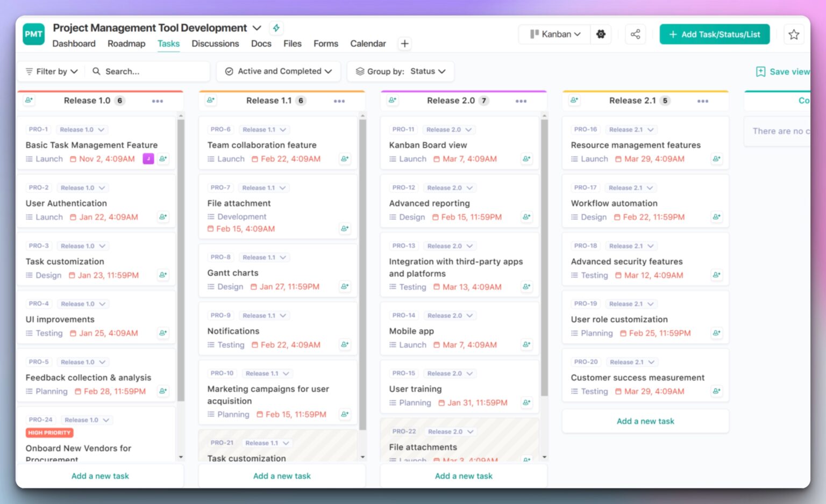The width and height of the screenshot is (826, 504).
Task: Open the ellipsis menu on the Release 1.0 column
Action: pyautogui.click(x=158, y=100)
